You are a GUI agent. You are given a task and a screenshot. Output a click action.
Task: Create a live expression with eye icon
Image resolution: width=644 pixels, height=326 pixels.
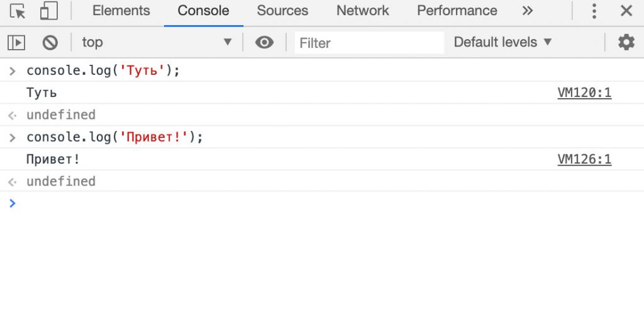[x=264, y=43]
